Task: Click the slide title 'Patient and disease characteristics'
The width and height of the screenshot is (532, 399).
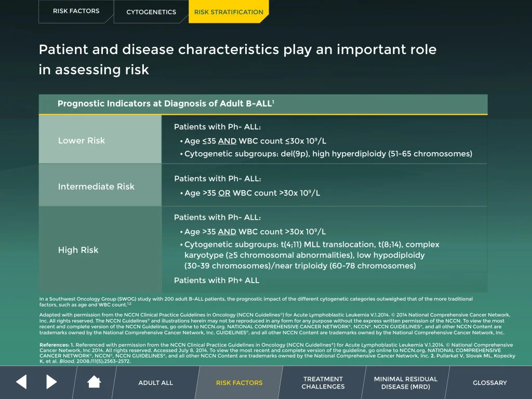Action: click(x=237, y=59)
